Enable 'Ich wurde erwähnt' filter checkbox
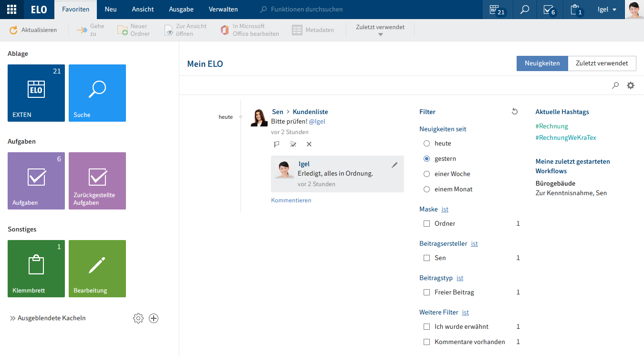The width and height of the screenshot is (644, 356). [x=427, y=327]
